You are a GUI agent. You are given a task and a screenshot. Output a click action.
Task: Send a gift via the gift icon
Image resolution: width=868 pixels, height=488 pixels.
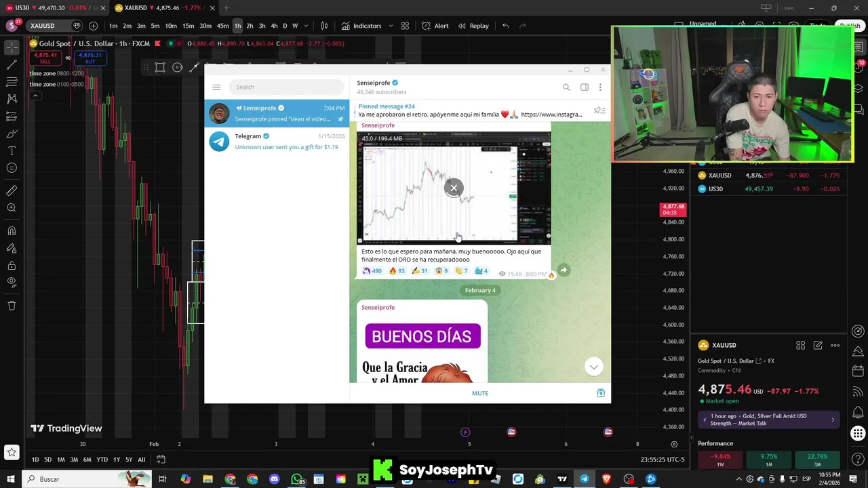click(x=600, y=393)
